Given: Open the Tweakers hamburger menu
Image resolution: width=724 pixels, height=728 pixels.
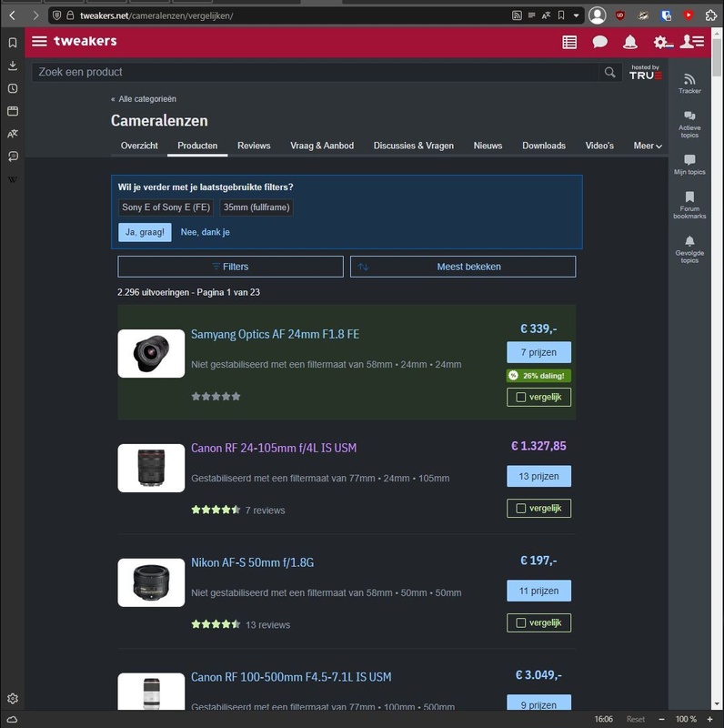Looking at the screenshot, I should tap(39, 41).
